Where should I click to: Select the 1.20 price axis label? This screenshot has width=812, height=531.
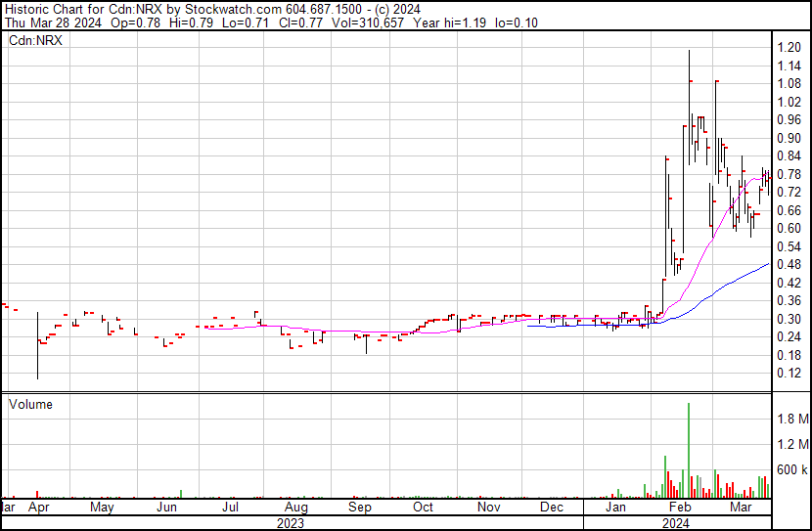point(789,47)
